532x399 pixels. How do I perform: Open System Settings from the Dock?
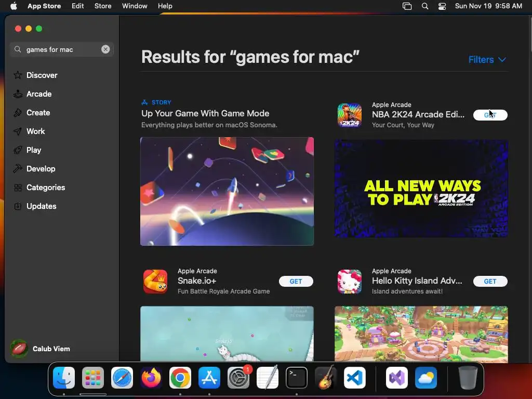click(x=238, y=378)
